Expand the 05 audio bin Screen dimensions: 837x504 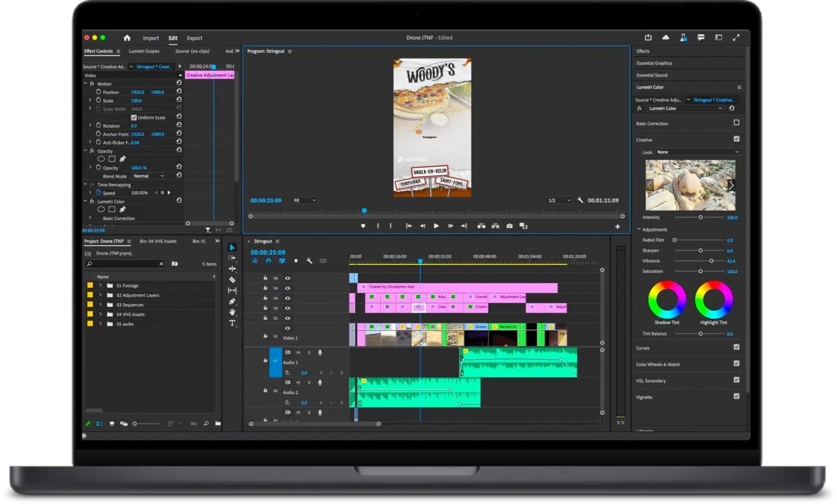click(100, 324)
